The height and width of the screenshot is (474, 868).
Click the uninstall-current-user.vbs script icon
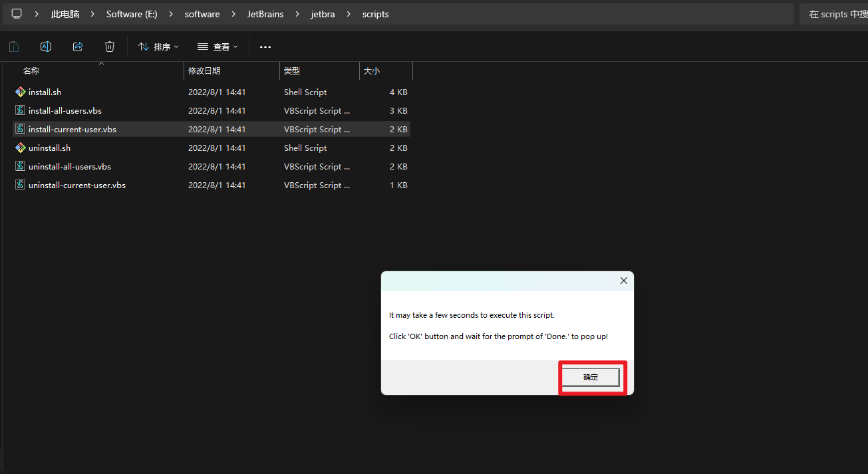[20, 185]
